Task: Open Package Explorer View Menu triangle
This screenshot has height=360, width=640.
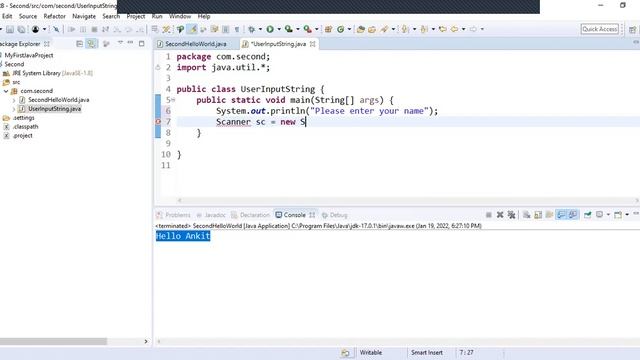Action: coord(120,43)
